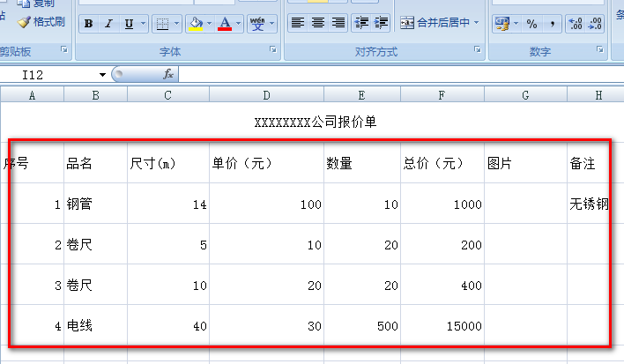
Task: Select column D header
Action: (x=266, y=95)
